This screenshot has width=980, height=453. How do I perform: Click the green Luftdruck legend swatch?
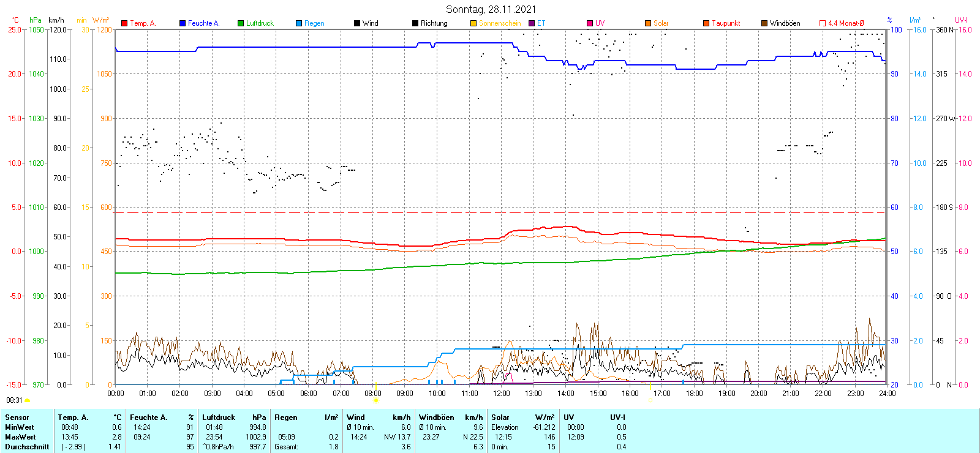(241, 23)
